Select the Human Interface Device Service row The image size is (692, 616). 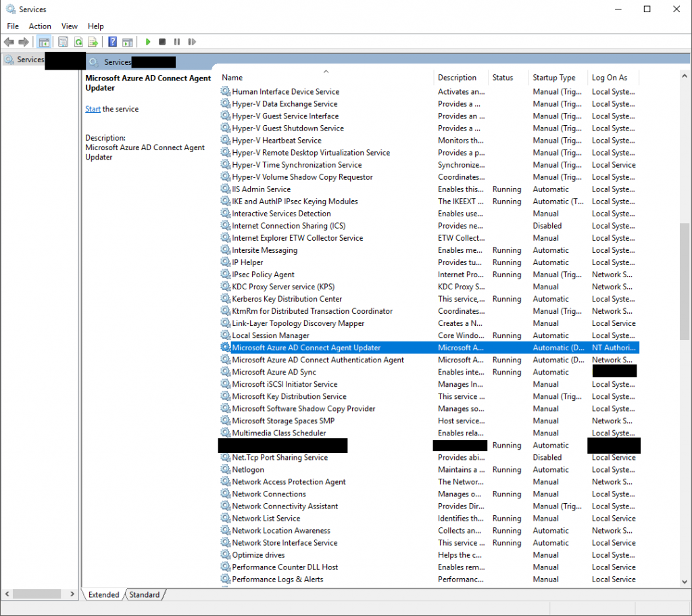(x=429, y=91)
